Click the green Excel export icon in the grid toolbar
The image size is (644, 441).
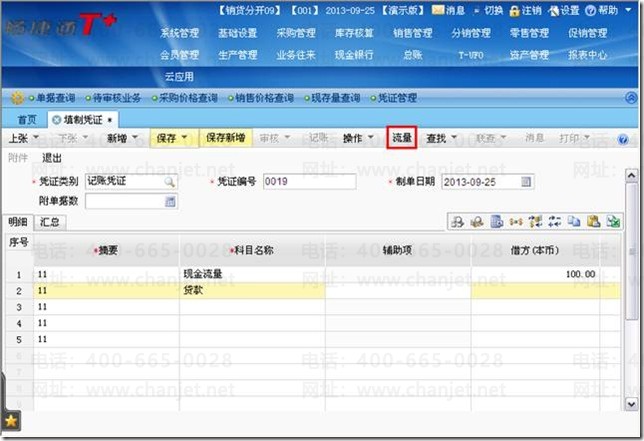point(613,222)
